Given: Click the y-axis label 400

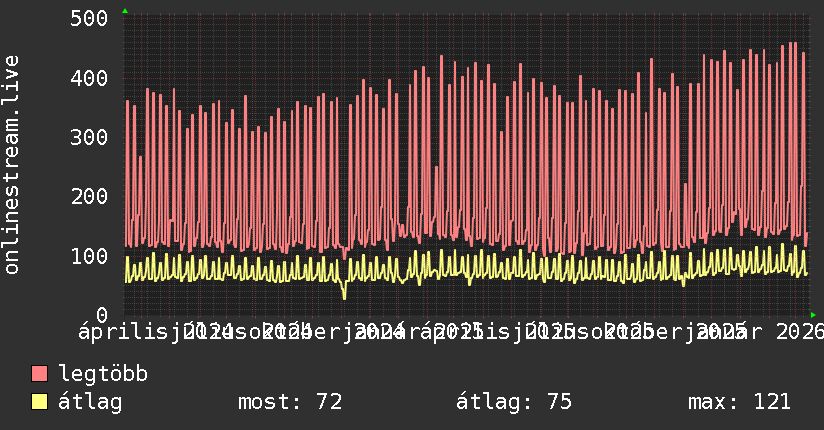Looking at the screenshot, I should (89, 78).
